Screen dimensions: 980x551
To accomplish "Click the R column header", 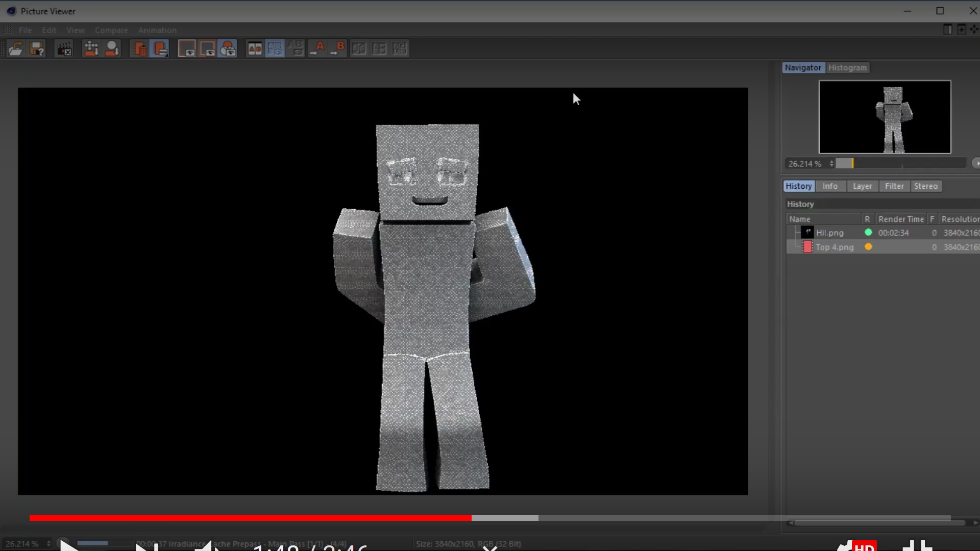I will pos(867,219).
